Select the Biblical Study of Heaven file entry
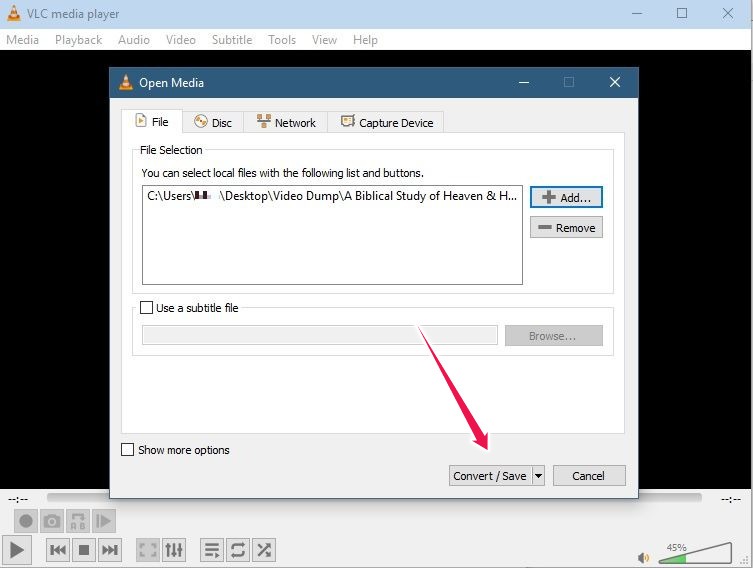 pos(332,196)
